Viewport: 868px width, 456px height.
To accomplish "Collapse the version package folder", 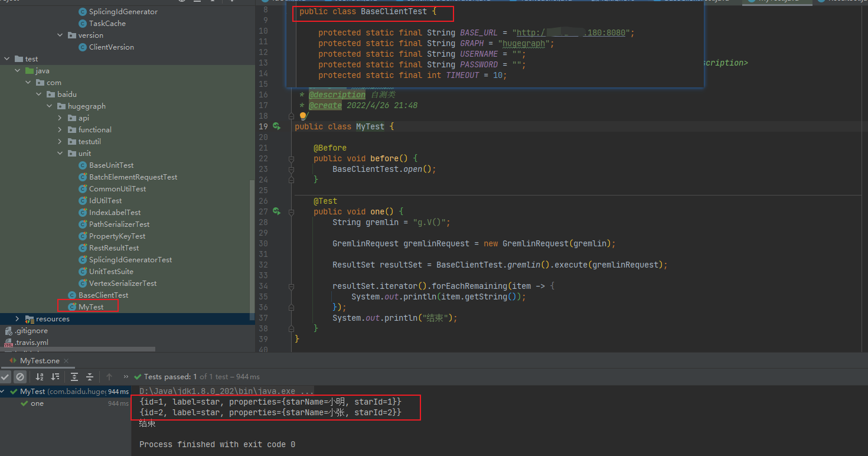I will pyautogui.click(x=60, y=35).
